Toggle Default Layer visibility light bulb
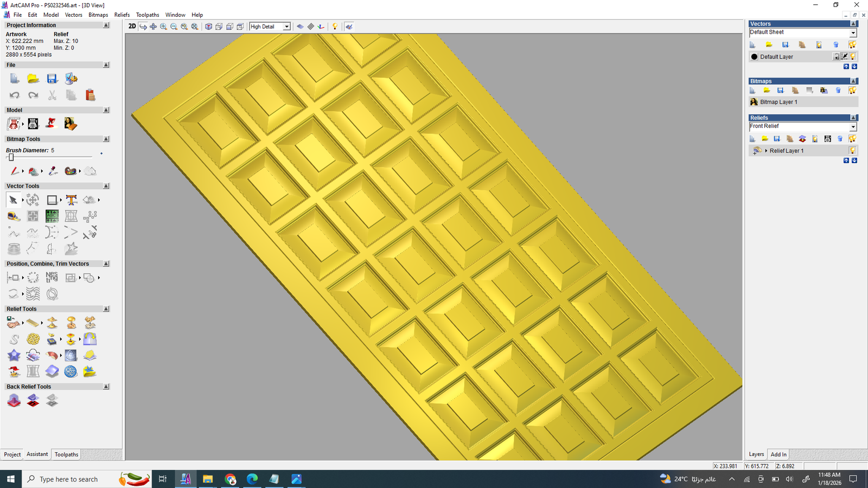The width and height of the screenshot is (868, 488). point(853,56)
